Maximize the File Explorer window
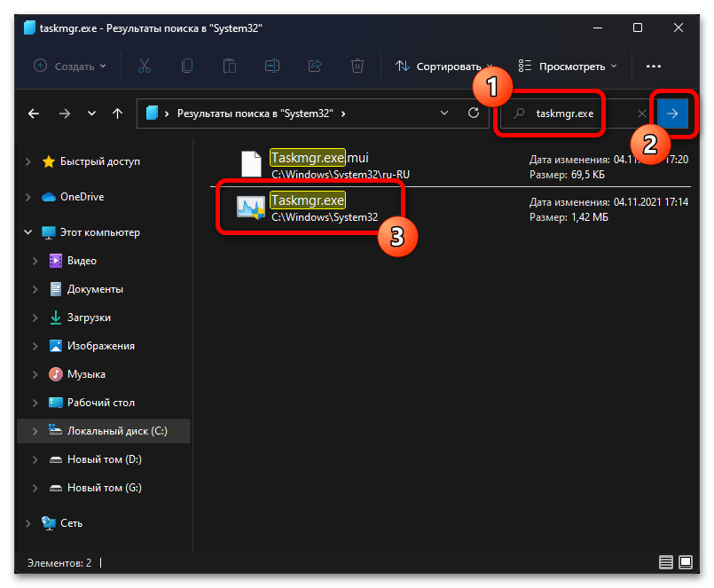This screenshot has width=714, height=588. [x=638, y=27]
